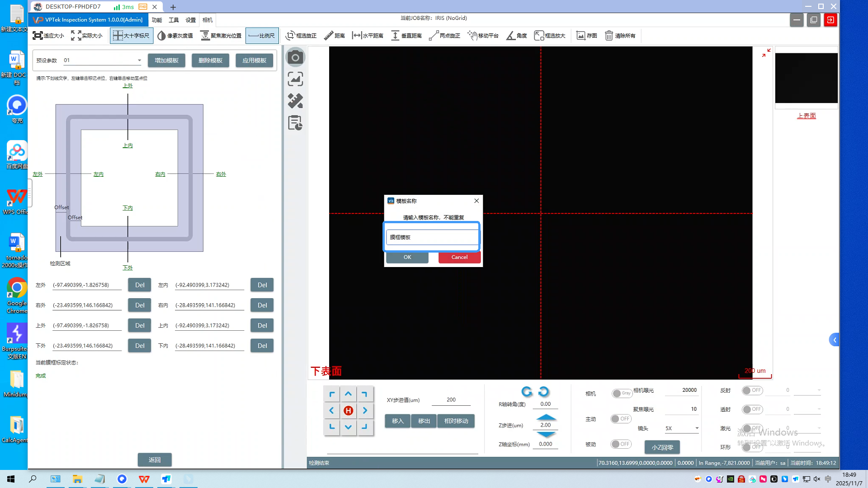The width and height of the screenshot is (868, 488).
Task: Select the 距离 distance measuring tool
Action: [x=335, y=36]
